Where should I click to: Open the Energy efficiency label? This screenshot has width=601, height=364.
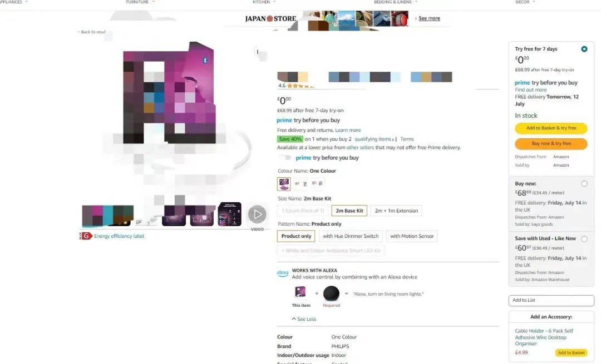coord(119,236)
